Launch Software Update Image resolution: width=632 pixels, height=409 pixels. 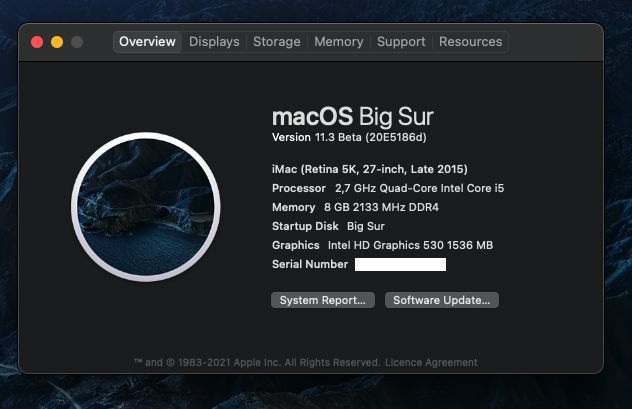point(441,300)
